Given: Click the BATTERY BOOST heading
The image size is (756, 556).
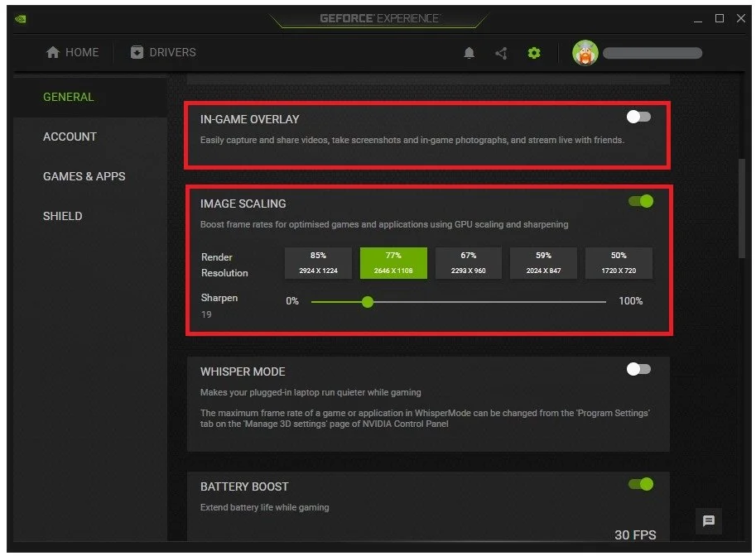Looking at the screenshot, I should tap(244, 486).
